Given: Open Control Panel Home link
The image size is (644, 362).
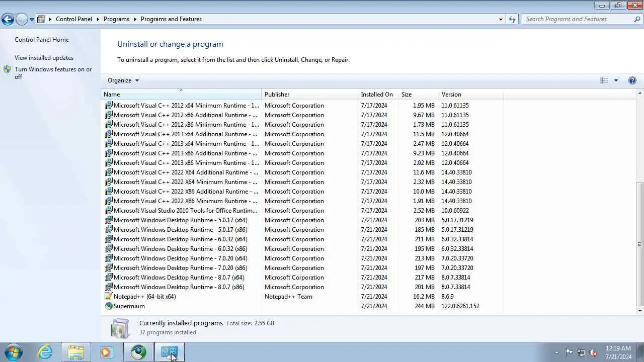Looking at the screenshot, I should [42, 40].
